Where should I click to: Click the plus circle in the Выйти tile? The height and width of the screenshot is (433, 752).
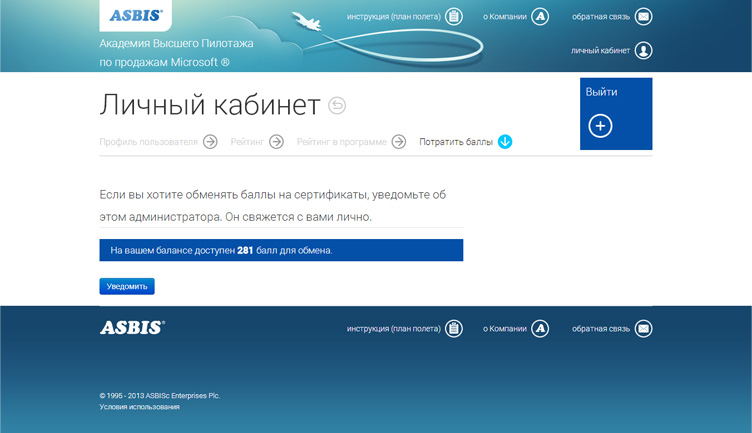point(600,126)
